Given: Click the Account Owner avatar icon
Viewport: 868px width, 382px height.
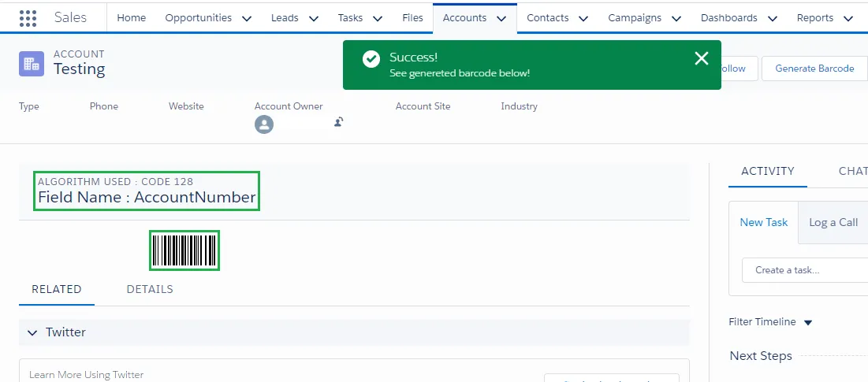Looking at the screenshot, I should click(264, 124).
